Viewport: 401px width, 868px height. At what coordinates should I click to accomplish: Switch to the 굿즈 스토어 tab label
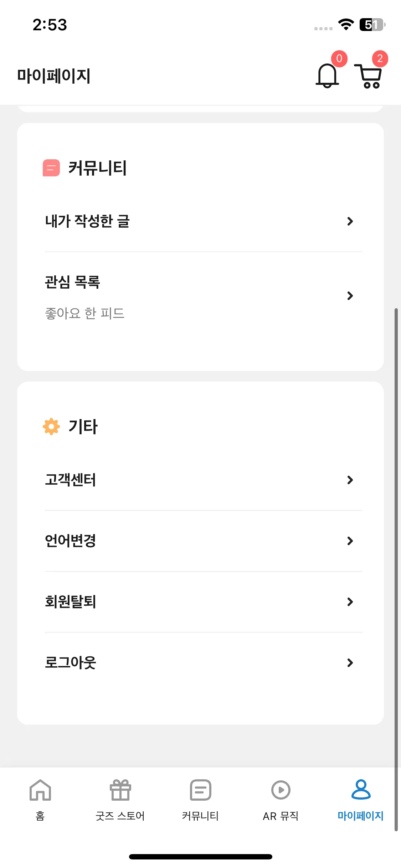click(120, 816)
